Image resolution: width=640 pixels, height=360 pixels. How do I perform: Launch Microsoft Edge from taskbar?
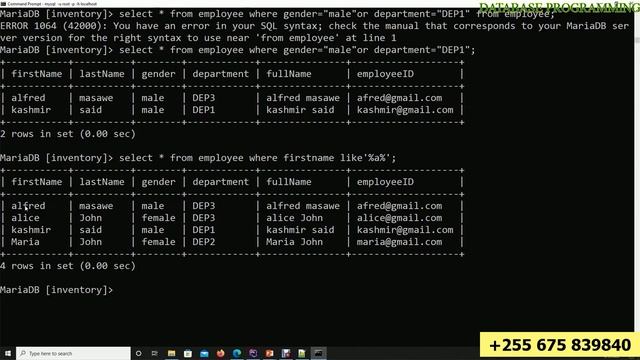[237, 353]
